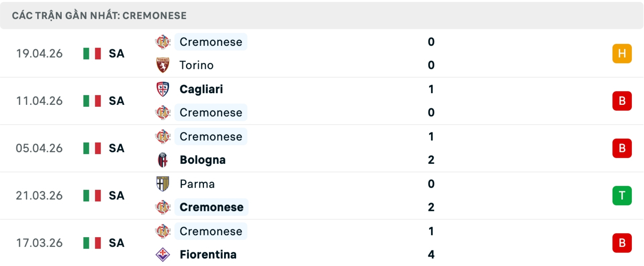This screenshot has height=266, width=644.
Task: Click the 21.03.26 match date
Action: pos(39,195)
